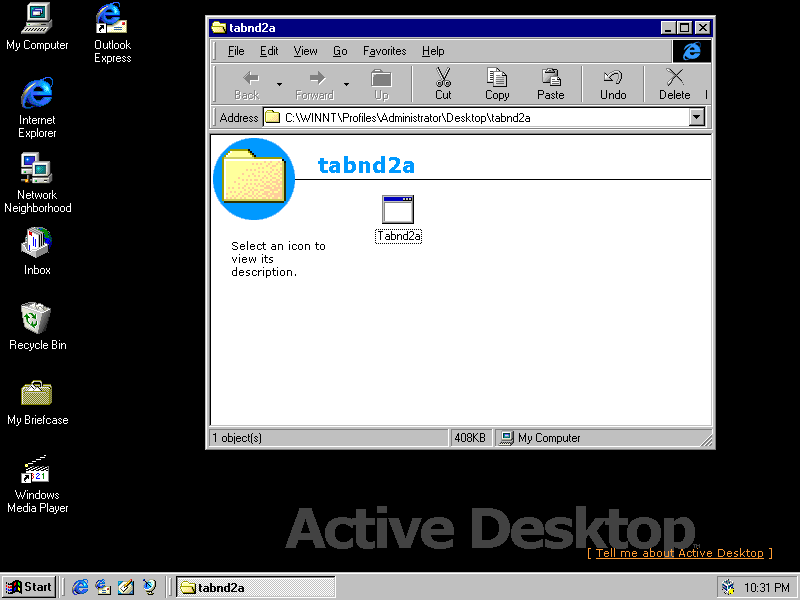Expand the Address bar dropdown
Image resolution: width=800 pixels, height=600 pixels.
pos(696,117)
